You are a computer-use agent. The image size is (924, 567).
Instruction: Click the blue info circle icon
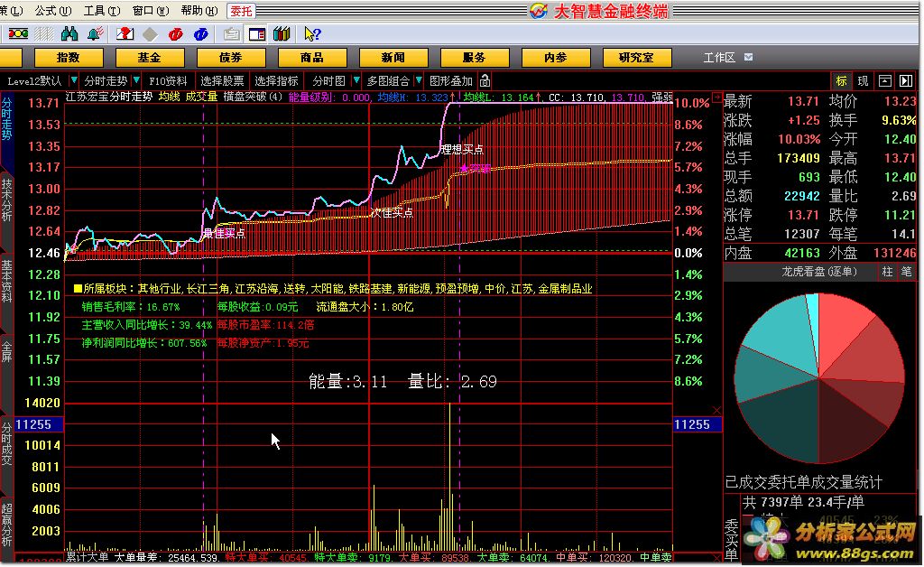[201, 34]
